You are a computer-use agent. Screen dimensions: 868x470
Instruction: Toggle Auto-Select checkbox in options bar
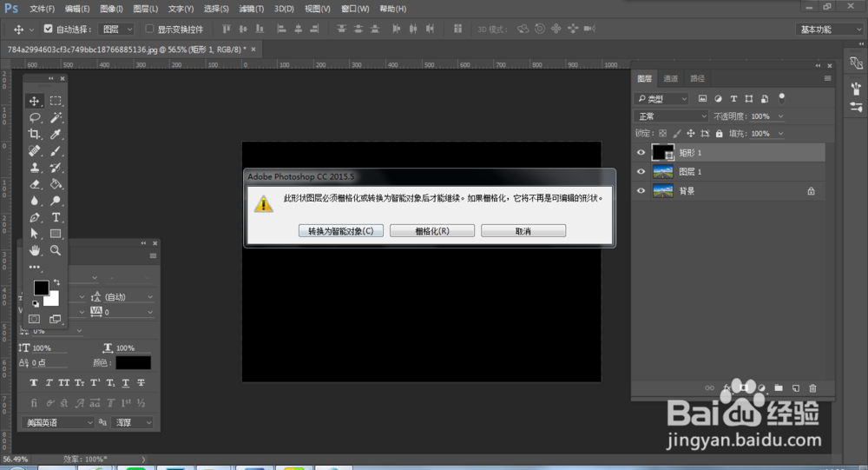coord(48,29)
